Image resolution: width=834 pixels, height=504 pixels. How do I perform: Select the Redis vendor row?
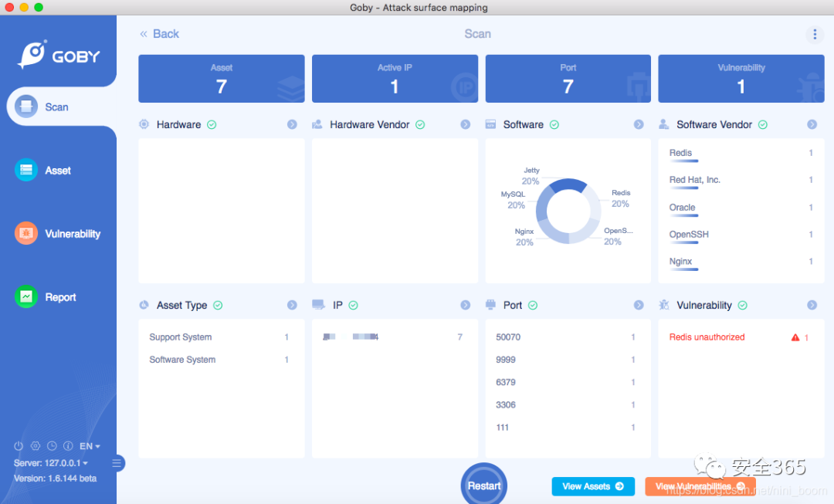tap(741, 153)
